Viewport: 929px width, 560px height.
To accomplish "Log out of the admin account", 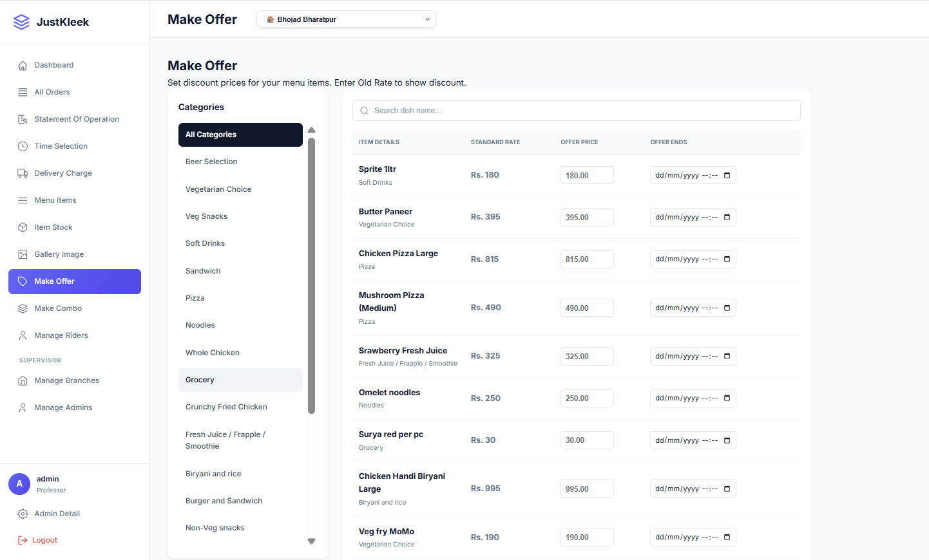I will point(75,540).
